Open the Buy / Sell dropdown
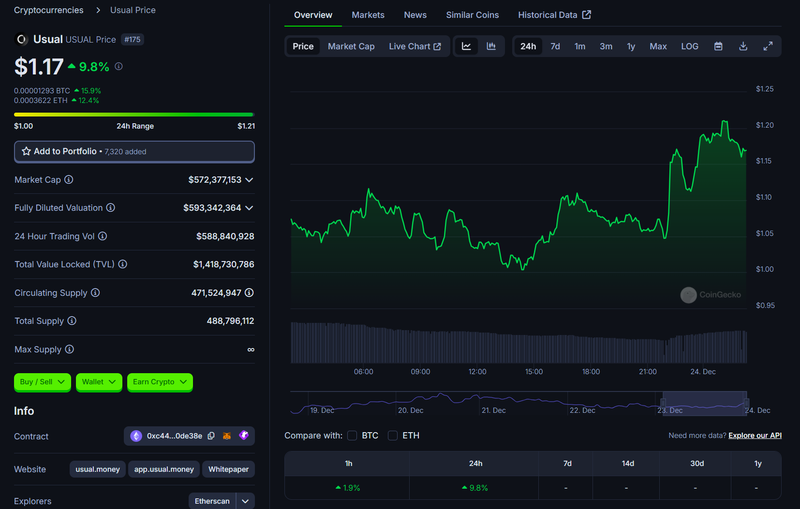The height and width of the screenshot is (509, 800). coord(43,381)
